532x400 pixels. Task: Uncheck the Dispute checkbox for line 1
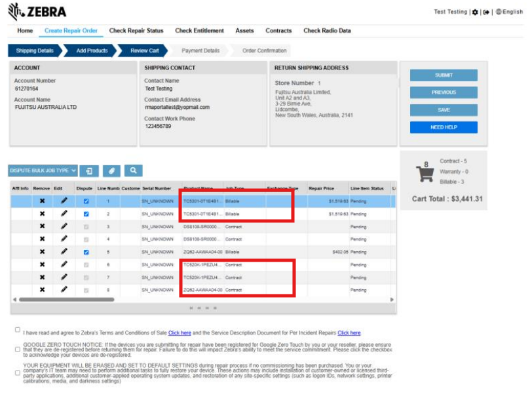[x=86, y=201]
